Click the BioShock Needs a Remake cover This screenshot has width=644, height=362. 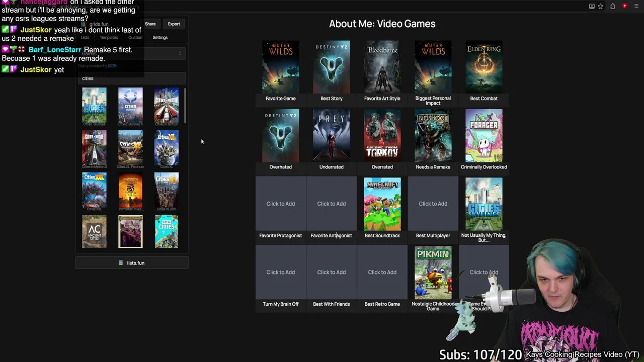click(x=433, y=136)
